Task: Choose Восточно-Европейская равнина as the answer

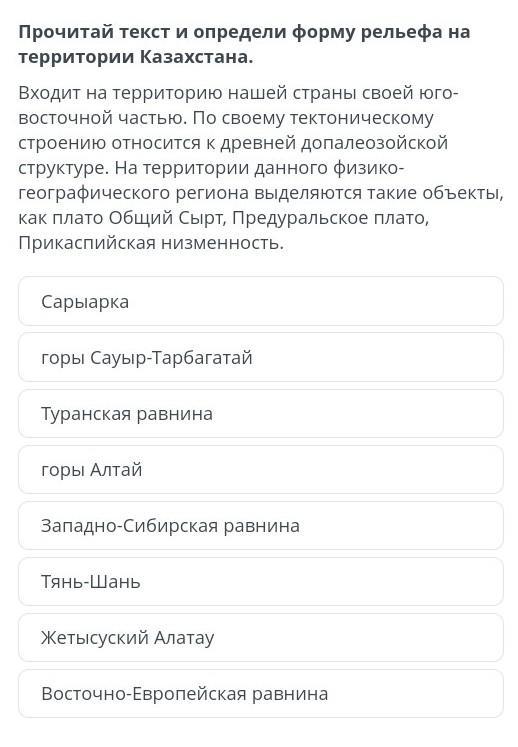Action: click(261, 693)
